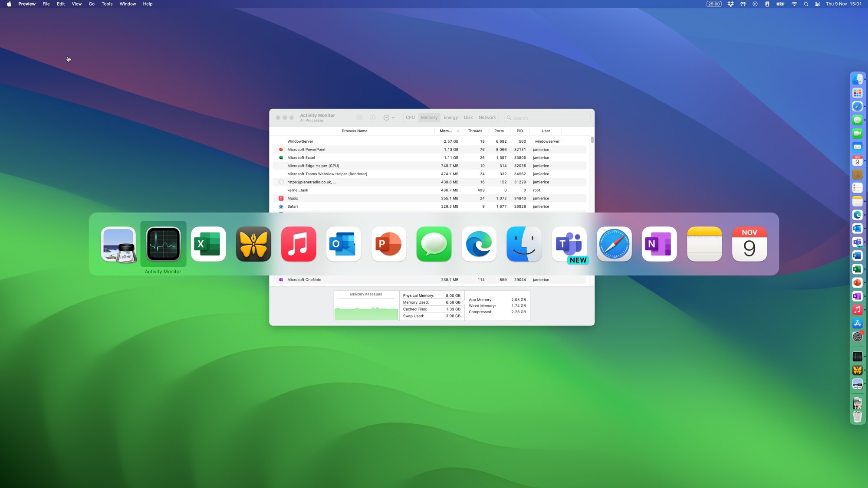Screen dimensions: 868x488
Task: Choose OneNote in the app switcher
Action: click(659, 244)
